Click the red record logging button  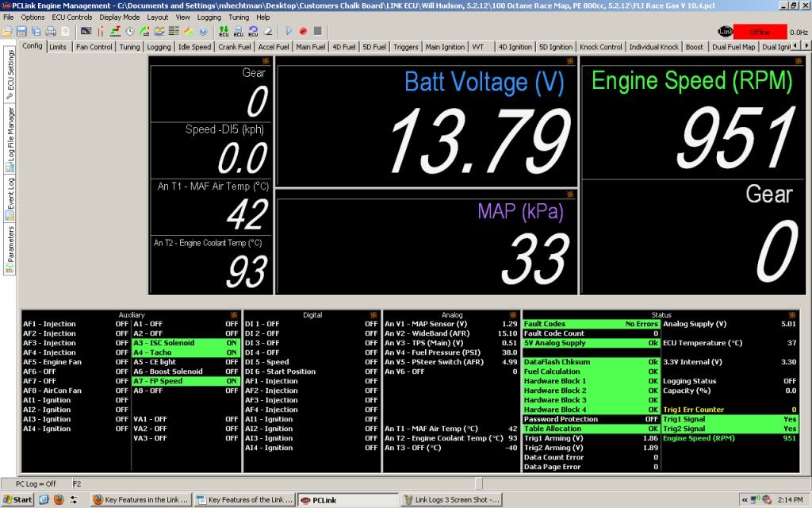click(x=303, y=31)
